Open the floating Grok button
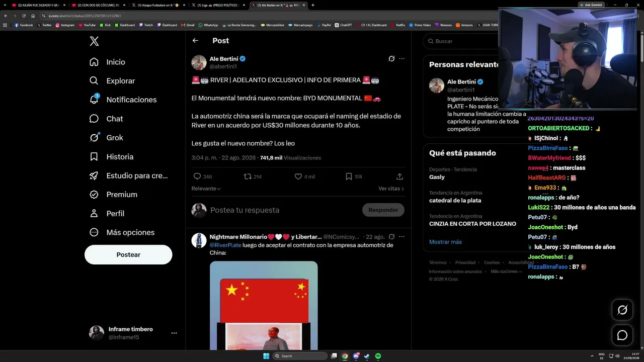The image size is (644, 362). [x=622, y=310]
